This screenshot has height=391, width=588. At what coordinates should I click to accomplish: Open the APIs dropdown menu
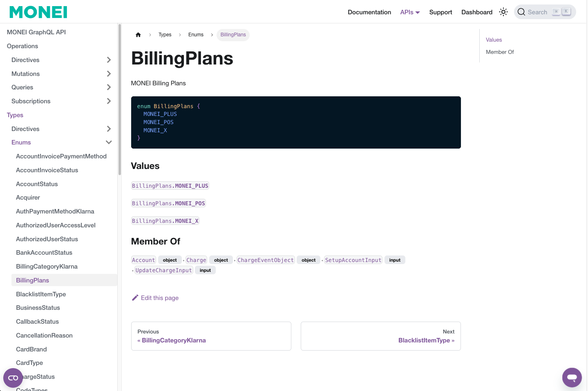click(410, 12)
